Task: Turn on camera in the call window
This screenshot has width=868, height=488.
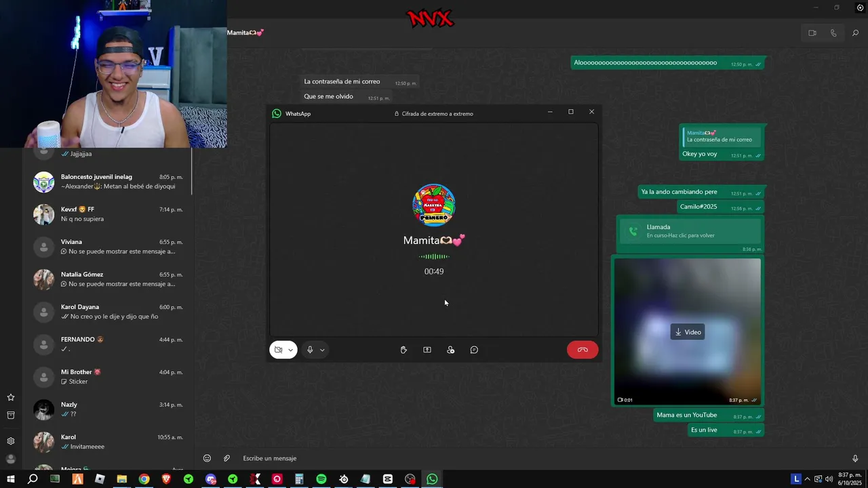Action: click(x=279, y=350)
